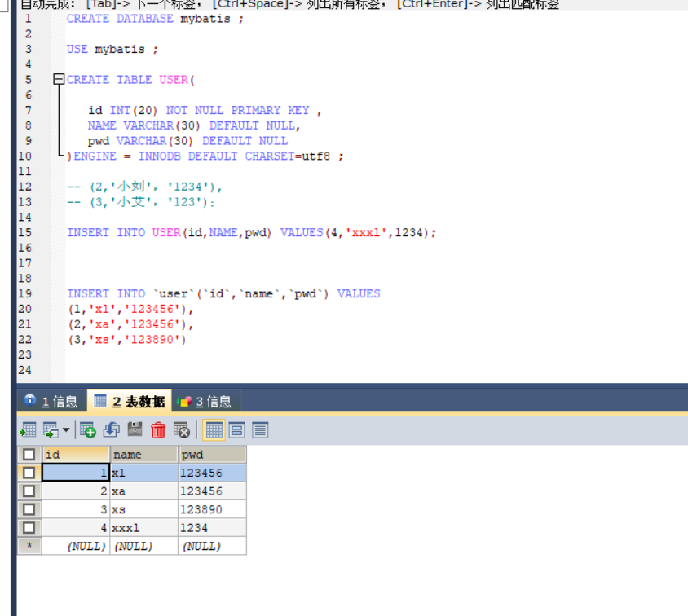Select the pwd cell '123890'
Viewport: 688px width, 616px height.
point(213,509)
